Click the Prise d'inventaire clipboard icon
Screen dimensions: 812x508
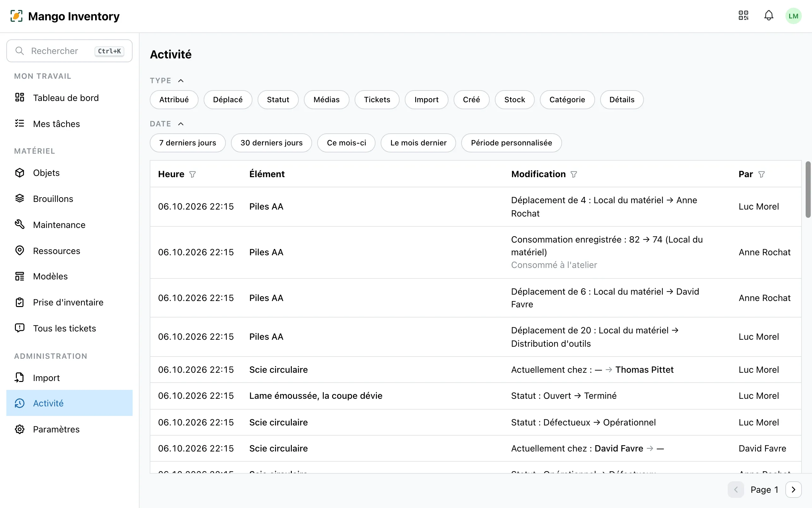[20, 302]
